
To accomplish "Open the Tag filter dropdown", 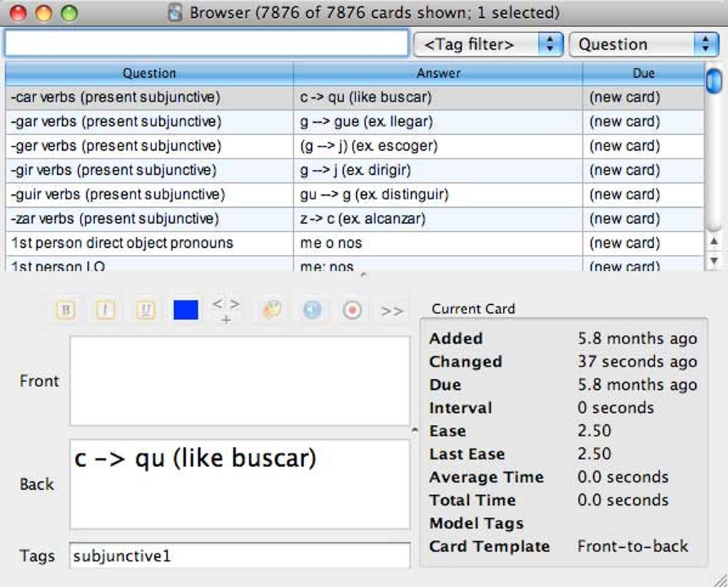I will [488, 44].
